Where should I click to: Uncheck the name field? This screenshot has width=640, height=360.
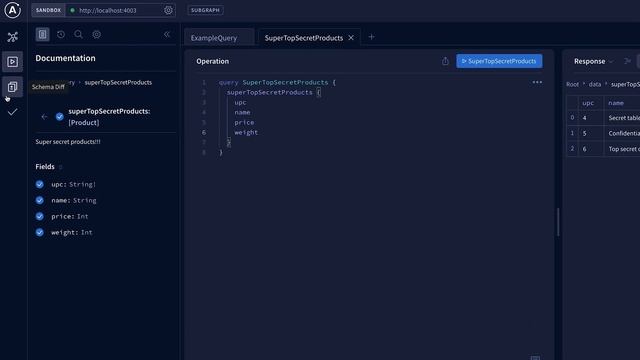pos(40,200)
